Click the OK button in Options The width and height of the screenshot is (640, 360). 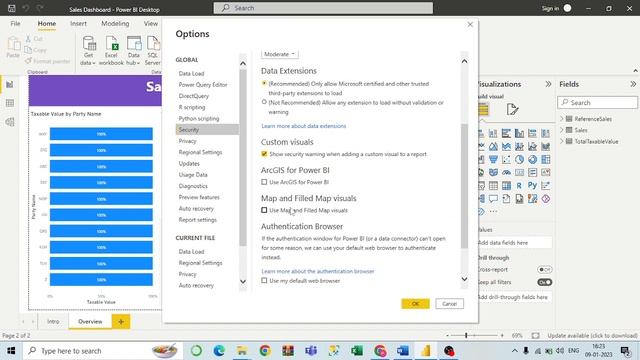(415, 304)
